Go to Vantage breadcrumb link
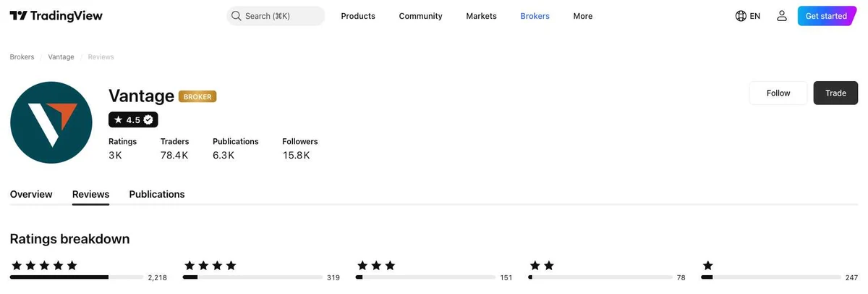This screenshot has height=294, width=868. tap(61, 56)
